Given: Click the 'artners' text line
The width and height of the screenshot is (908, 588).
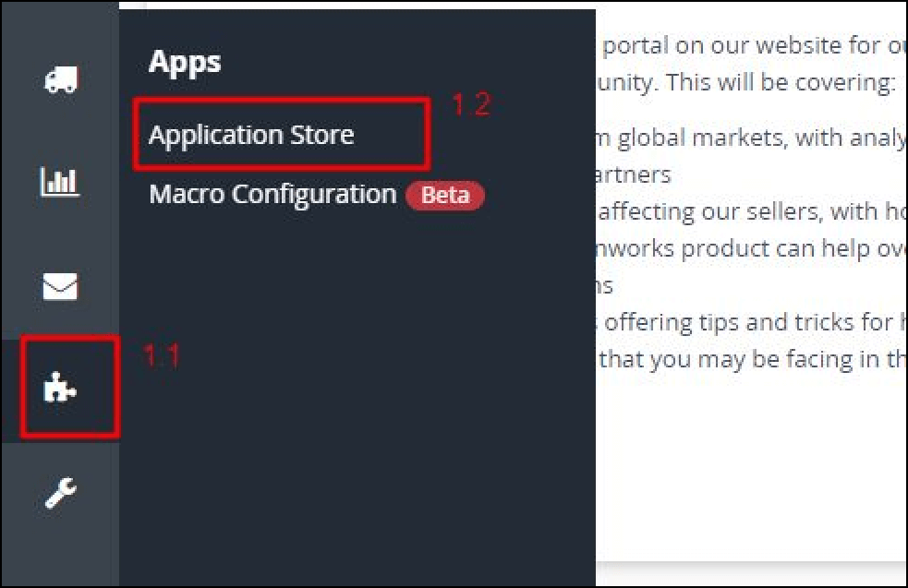Looking at the screenshot, I should tap(636, 174).
